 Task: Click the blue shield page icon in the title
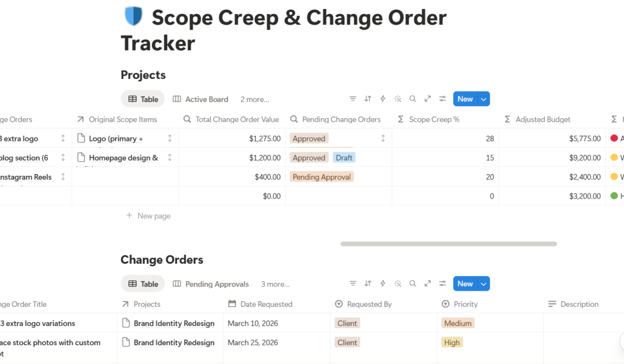click(134, 16)
